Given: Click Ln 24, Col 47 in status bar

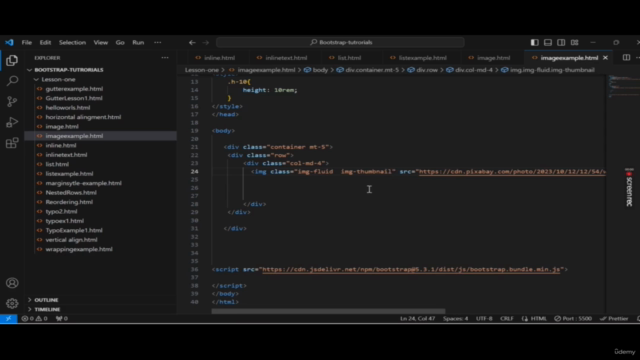Looking at the screenshot, I should [x=418, y=318].
